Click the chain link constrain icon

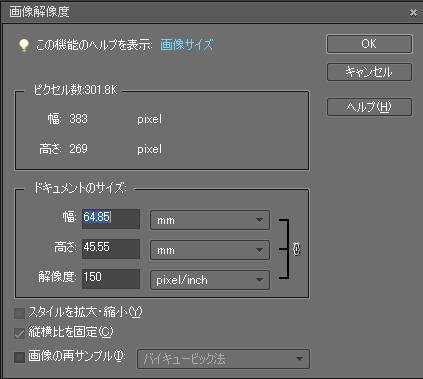[x=296, y=249]
